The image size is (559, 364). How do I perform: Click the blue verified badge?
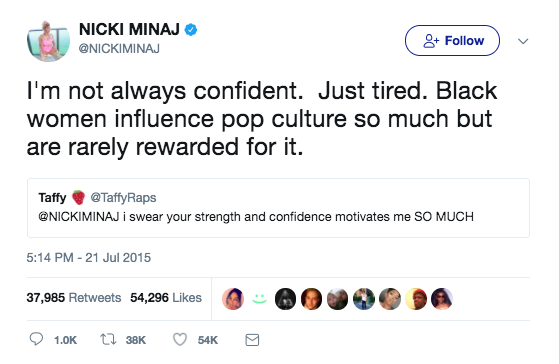pos(191,30)
